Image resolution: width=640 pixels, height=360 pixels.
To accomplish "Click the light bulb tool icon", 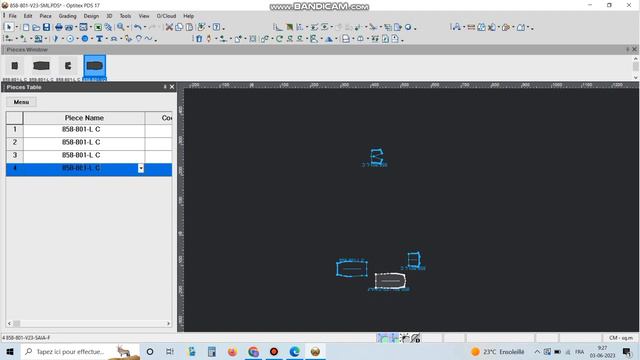I will click(x=139, y=39).
